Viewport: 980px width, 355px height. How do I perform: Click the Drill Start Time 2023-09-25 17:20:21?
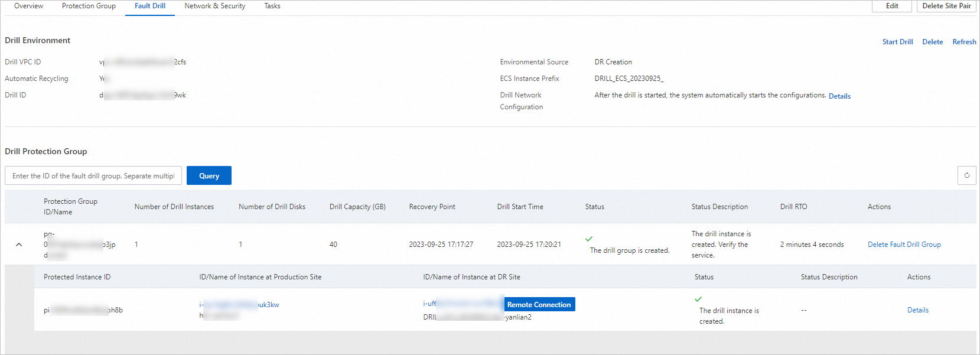(529, 245)
